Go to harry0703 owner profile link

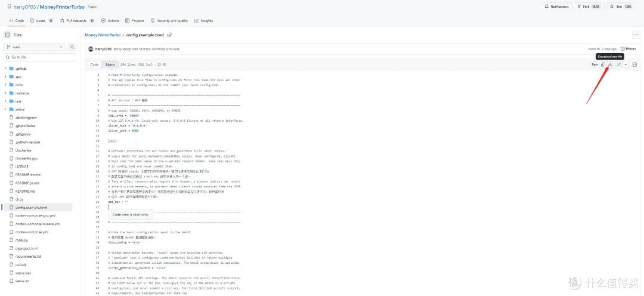(x=25, y=7)
